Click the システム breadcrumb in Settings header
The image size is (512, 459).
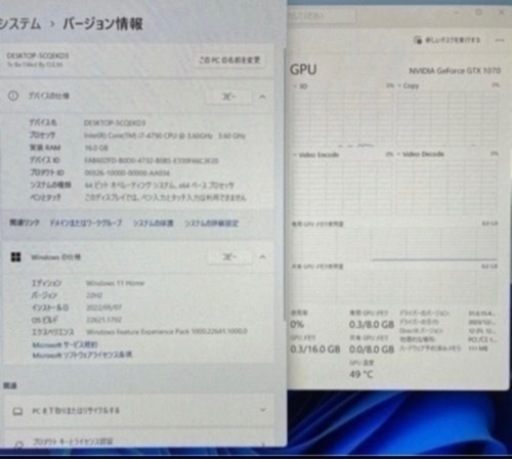(x=19, y=24)
